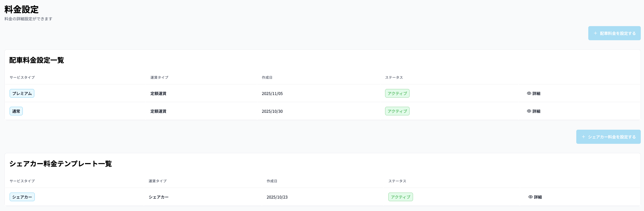Screen dimensions: 644x211
Task: Click the 2025/11/05 creation date cell
Action: [x=272, y=94]
